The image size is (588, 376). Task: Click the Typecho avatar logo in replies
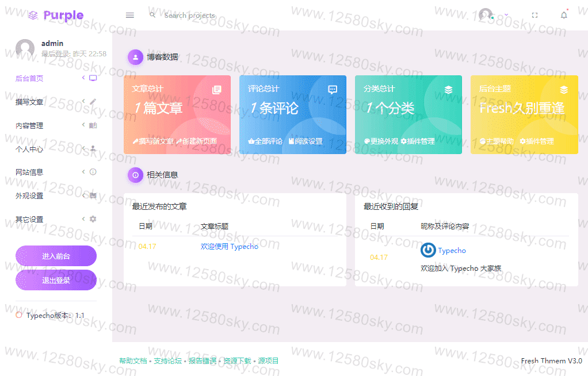pos(428,250)
